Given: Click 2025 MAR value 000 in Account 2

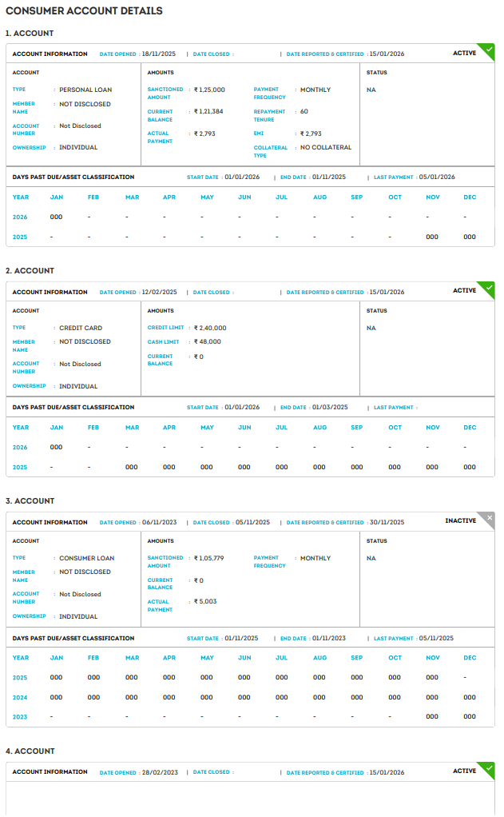Looking at the screenshot, I should [x=132, y=468].
